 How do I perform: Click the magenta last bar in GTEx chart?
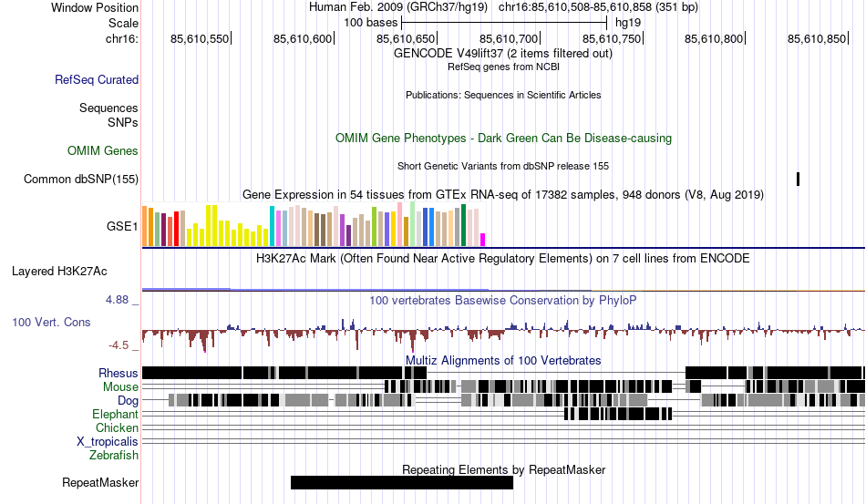(483, 240)
